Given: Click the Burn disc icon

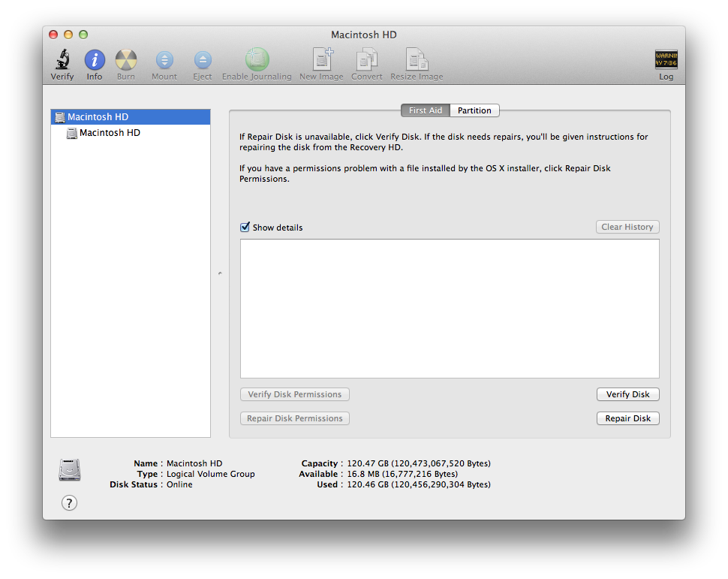Looking at the screenshot, I should coord(126,60).
